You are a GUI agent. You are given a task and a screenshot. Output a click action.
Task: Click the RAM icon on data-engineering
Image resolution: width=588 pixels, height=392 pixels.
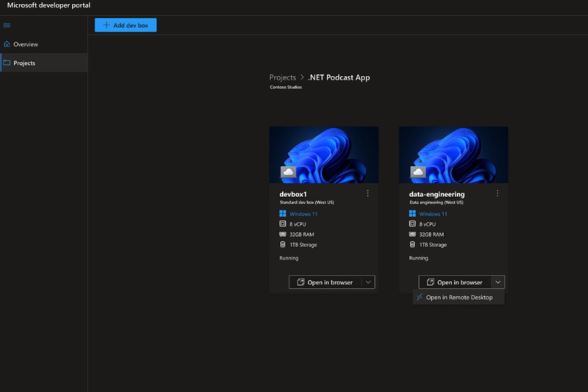click(412, 234)
